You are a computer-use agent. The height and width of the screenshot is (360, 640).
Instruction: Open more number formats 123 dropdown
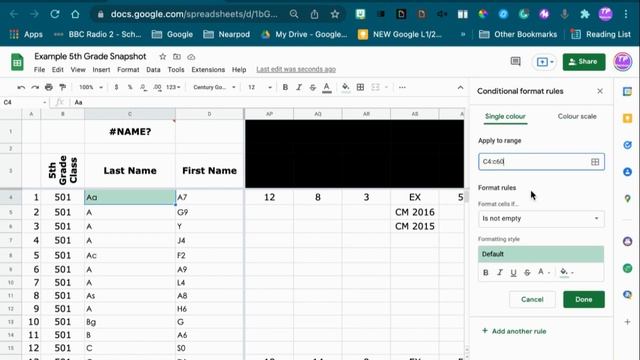click(x=173, y=87)
